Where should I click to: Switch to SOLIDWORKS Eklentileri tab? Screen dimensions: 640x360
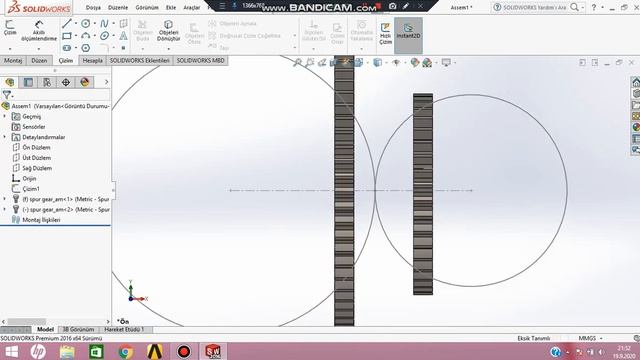[x=140, y=60]
